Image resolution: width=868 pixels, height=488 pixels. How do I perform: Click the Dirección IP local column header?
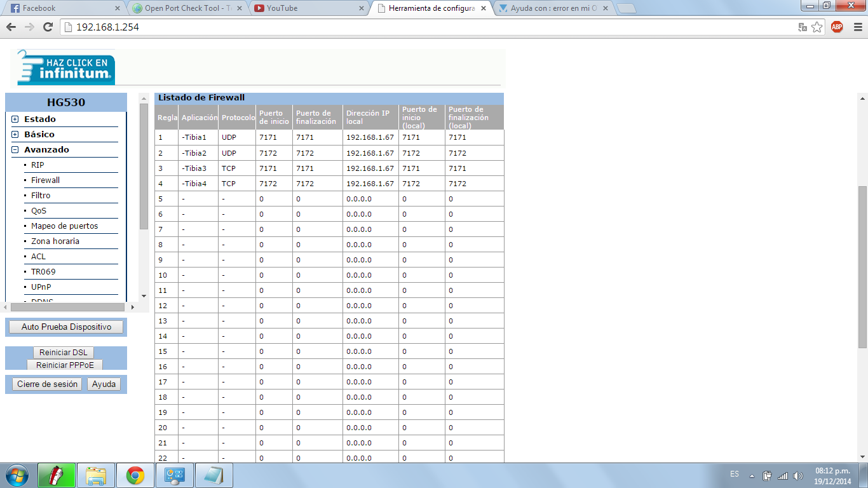[x=370, y=117]
